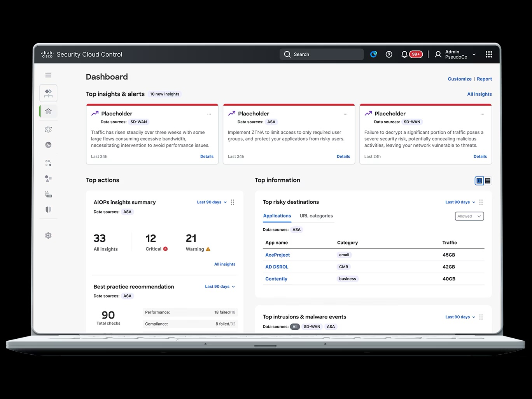Screen dimensions: 532x399
Task: Filter intrusions data source to SD-WAN
Action: tap(312, 327)
